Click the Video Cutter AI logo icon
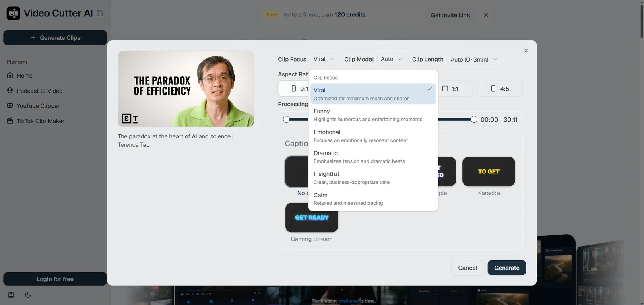The height and width of the screenshot is (305, 644). (x=13, y=13)
